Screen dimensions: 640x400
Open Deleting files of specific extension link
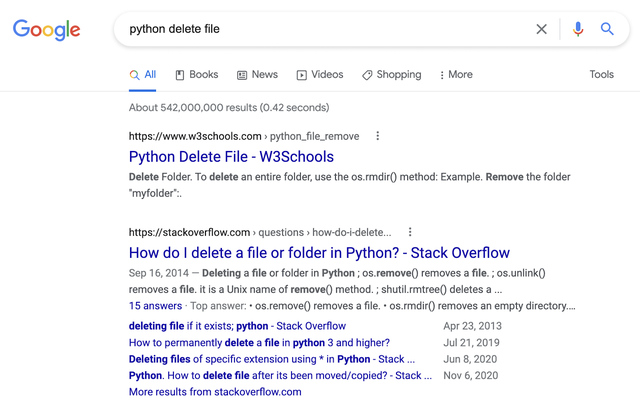(272, 359)
